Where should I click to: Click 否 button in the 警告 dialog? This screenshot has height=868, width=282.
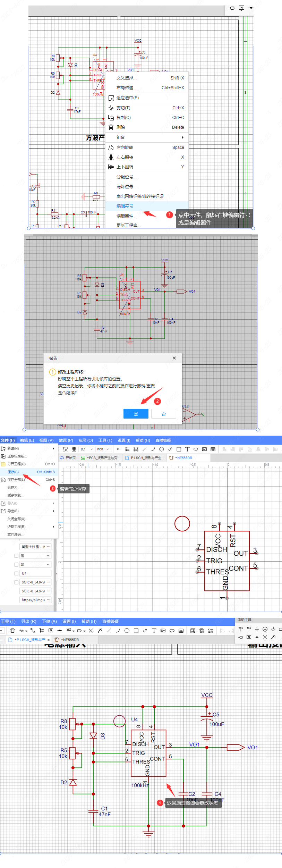point(164,414)
